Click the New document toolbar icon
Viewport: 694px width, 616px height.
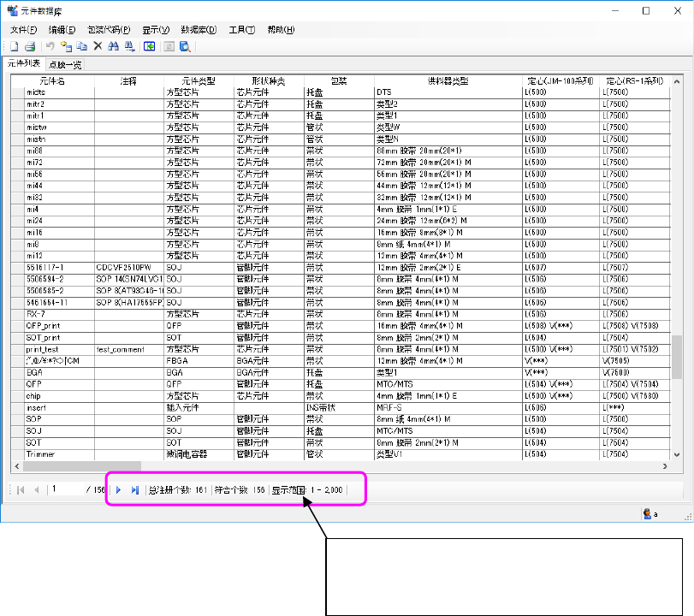tap(15, 46)
